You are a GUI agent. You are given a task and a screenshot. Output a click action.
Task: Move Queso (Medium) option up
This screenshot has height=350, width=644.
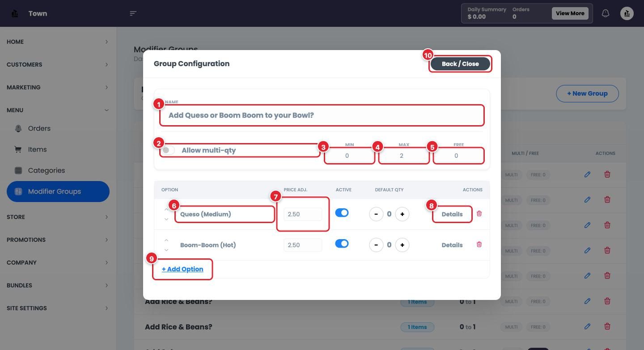coord(166,209)
